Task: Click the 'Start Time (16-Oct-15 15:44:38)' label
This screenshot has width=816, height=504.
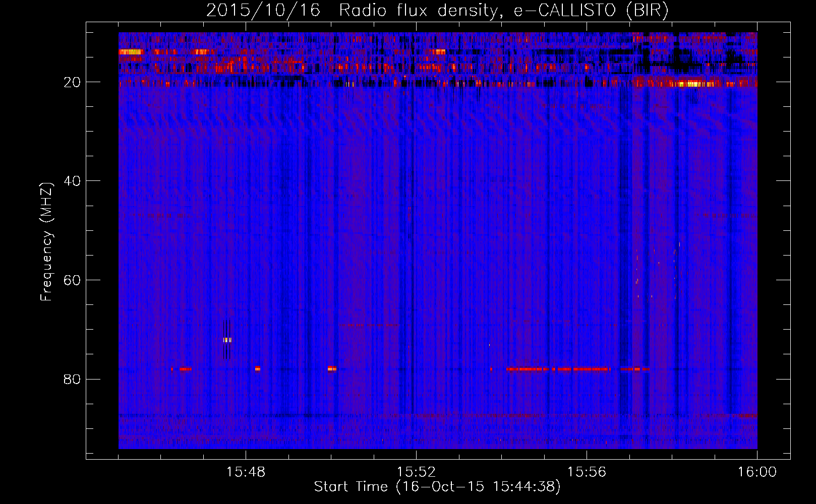Action: point(437,487)
